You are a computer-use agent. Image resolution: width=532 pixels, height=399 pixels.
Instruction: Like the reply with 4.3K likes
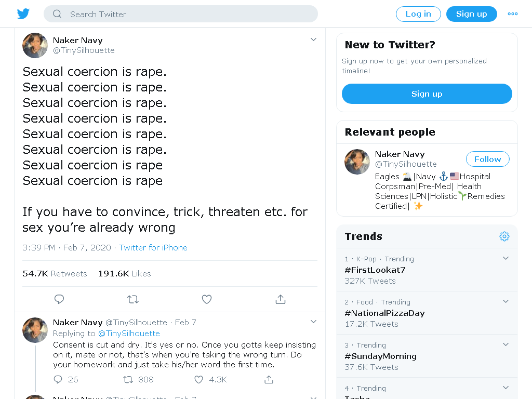coord(198,379)
